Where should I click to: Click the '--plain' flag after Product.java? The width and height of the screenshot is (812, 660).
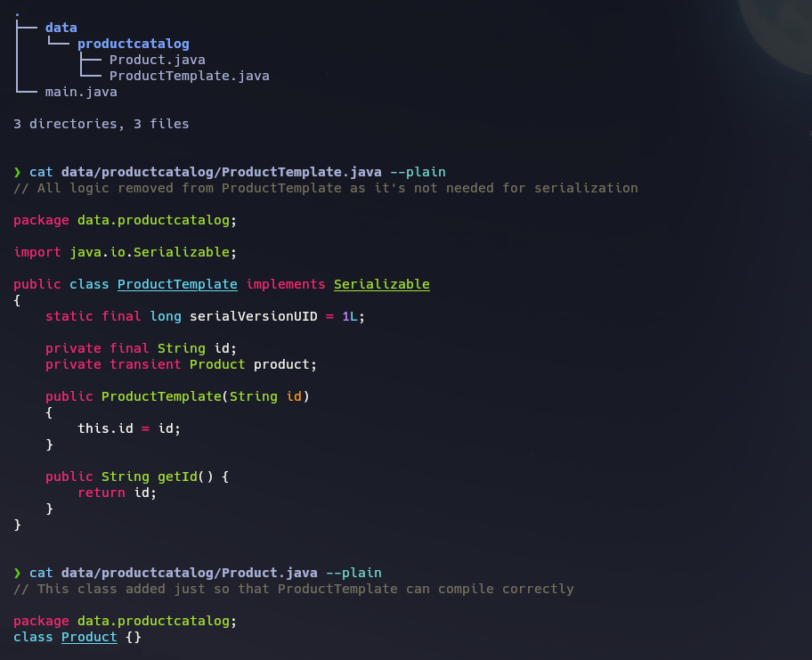pyautogui.click(x=353, y=573)
